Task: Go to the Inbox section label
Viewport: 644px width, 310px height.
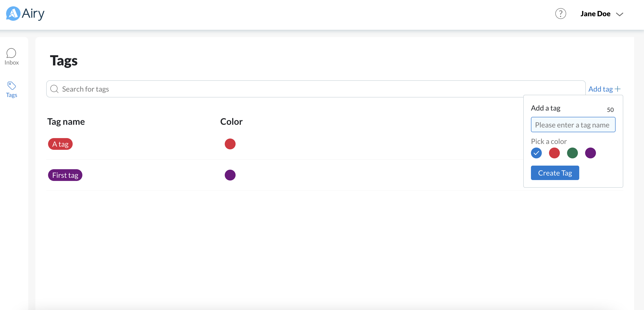Action: pyautogui.click(x=12, y=62)
